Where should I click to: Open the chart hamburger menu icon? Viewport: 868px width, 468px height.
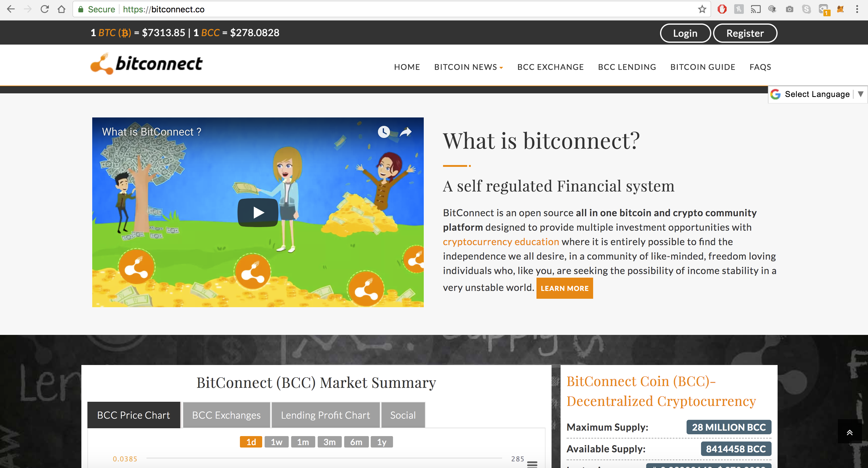[532, 464]
